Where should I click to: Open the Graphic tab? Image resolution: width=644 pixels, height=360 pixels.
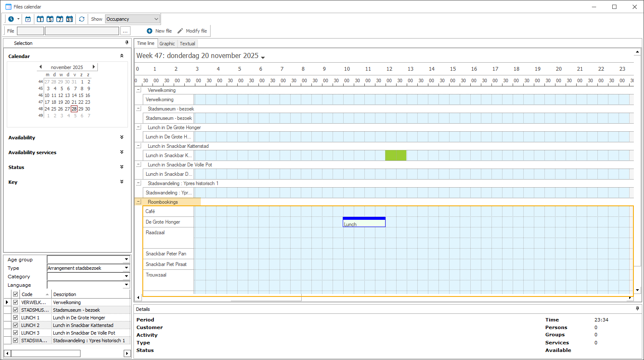pos(167,44)
